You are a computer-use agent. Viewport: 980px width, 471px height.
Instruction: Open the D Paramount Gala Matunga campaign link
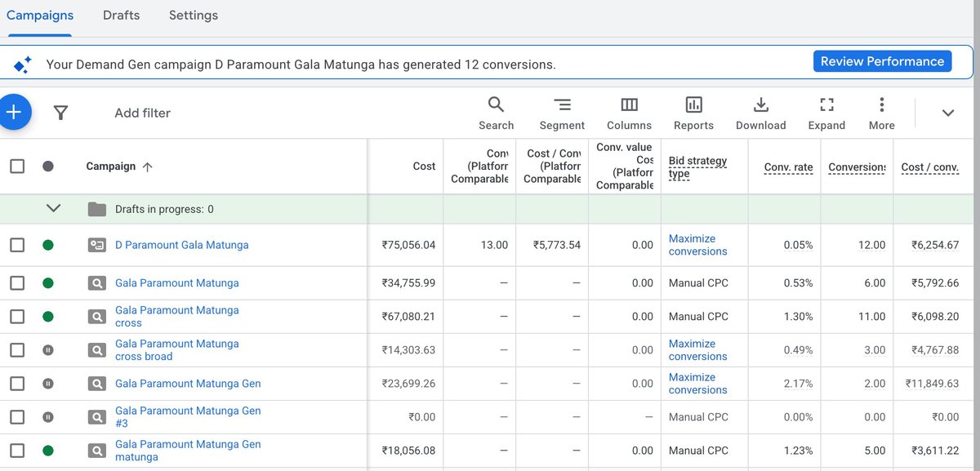click(181, 245)
